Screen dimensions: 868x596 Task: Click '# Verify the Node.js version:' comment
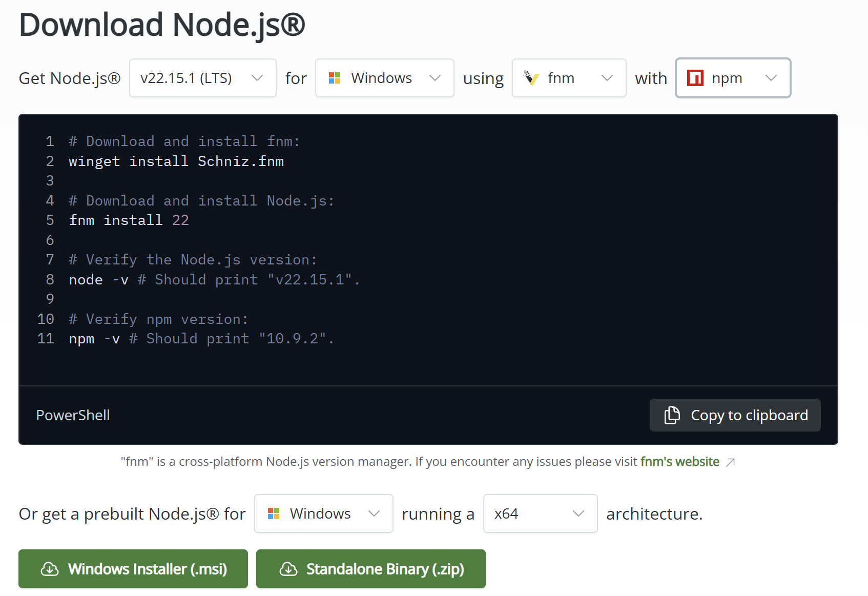pos(193,260)
